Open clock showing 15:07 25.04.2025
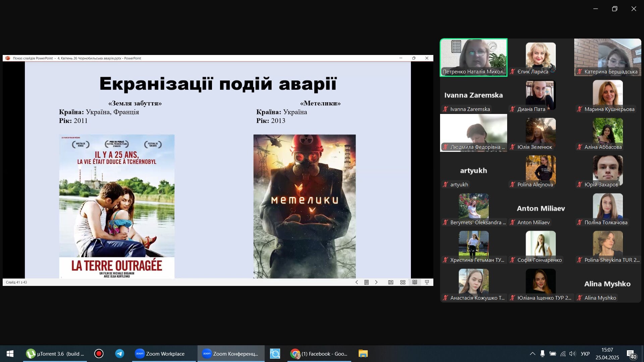This screenshot has width=644, height=362. tap(607, 354)
